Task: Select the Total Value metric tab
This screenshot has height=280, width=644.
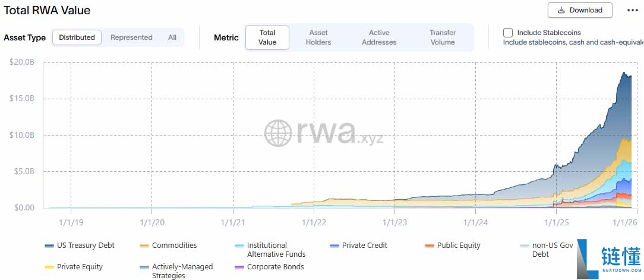Action: [267, 37]
